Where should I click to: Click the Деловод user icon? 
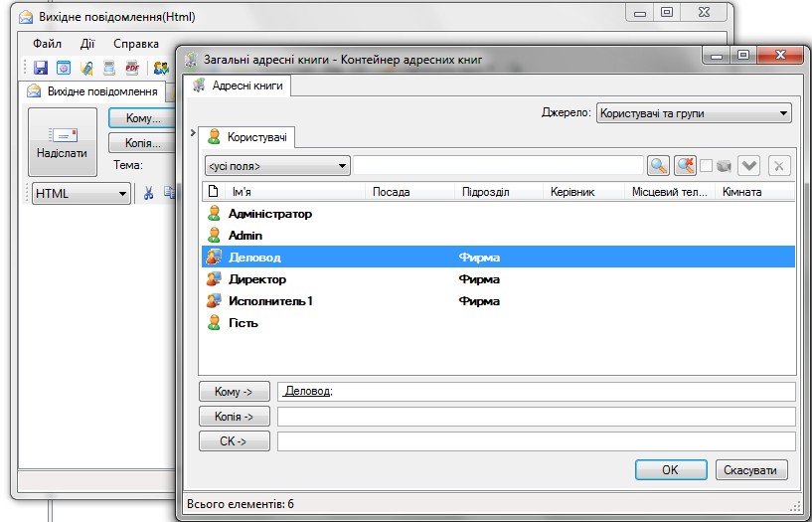(213, 258)
